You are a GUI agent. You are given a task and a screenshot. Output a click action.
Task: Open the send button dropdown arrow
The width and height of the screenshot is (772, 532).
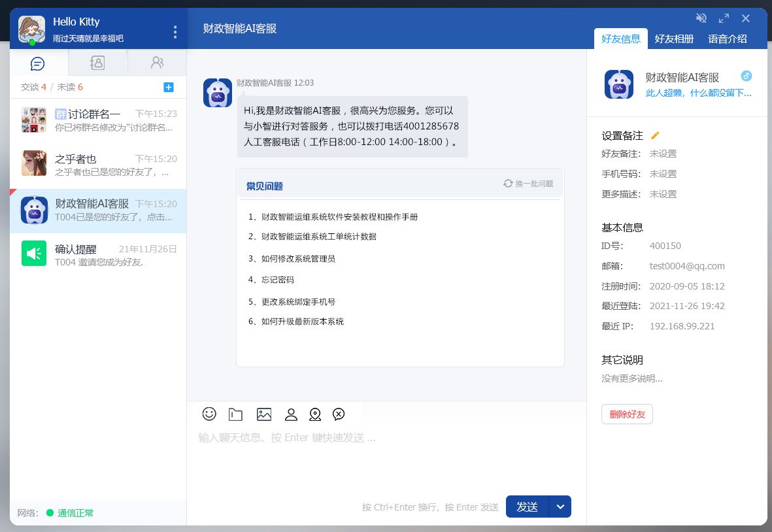[560, 507]
